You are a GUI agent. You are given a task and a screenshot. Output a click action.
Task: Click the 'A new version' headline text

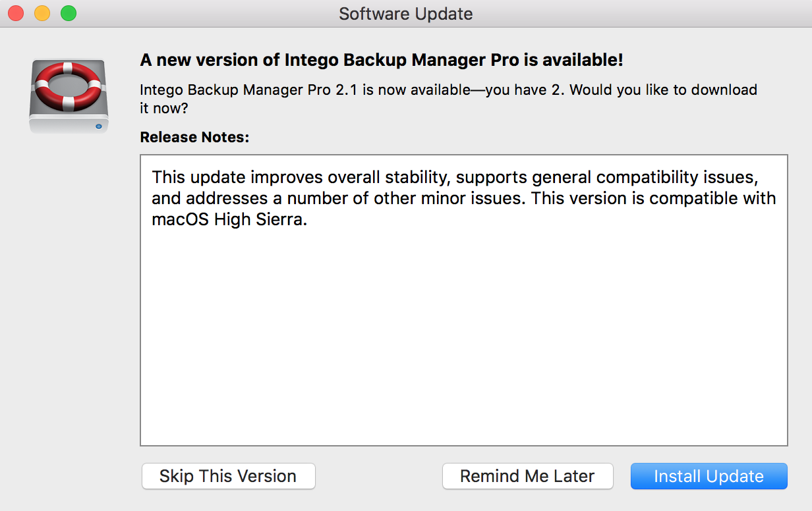click(382, 61)
